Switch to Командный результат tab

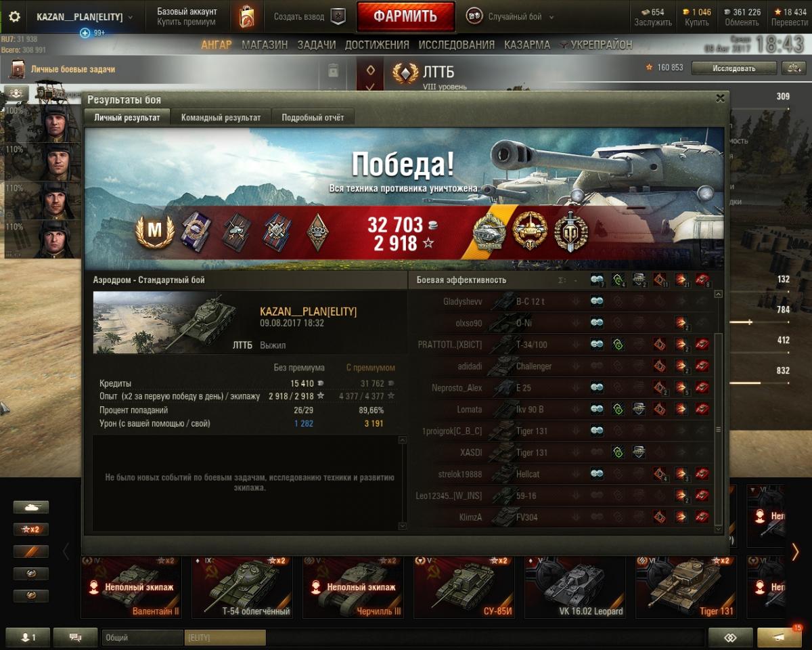click(x=221, y=117)
